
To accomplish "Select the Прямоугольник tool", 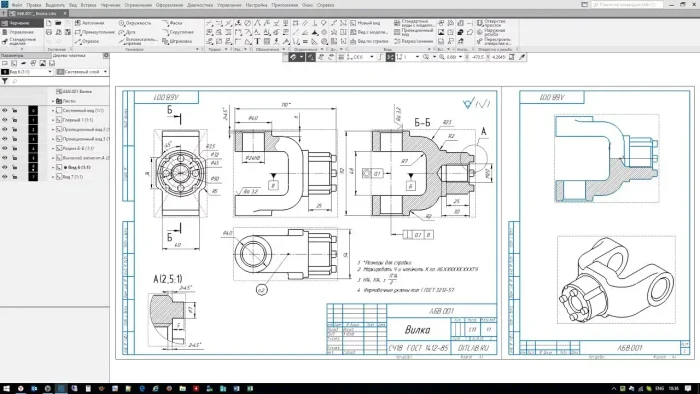I will coord(95,32).
